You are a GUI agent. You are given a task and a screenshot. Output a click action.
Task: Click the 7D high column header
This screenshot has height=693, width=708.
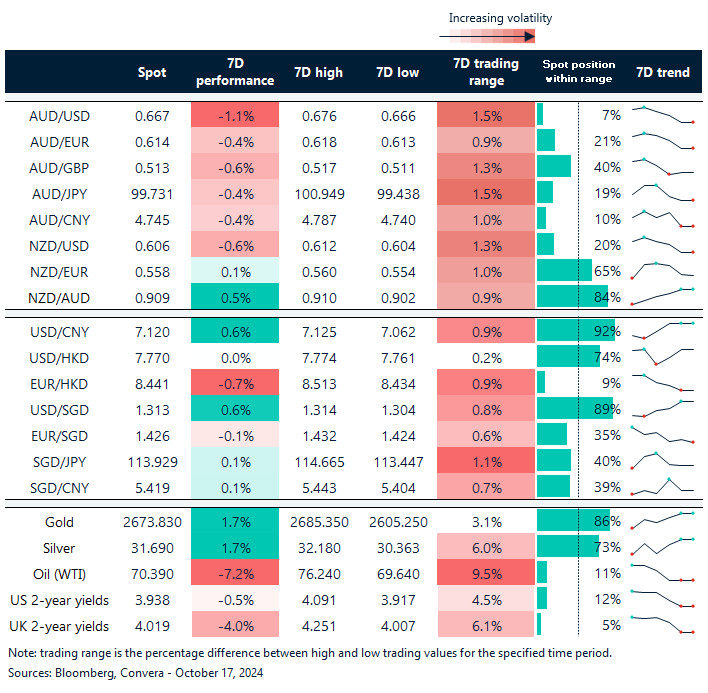coord(319,73)
